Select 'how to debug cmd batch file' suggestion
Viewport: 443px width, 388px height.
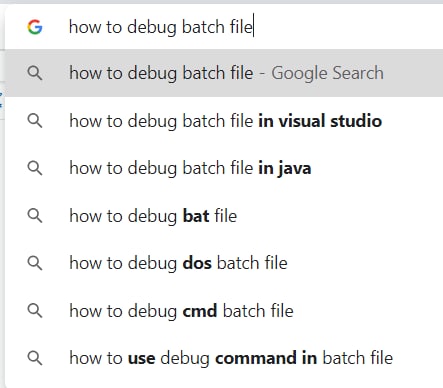[224, 310]
